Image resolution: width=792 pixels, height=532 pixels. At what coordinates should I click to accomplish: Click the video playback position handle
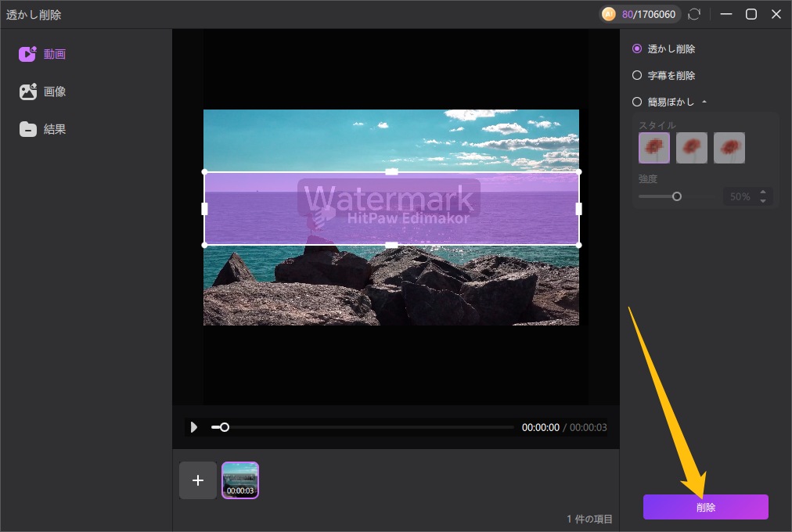(x=225, y=427)
